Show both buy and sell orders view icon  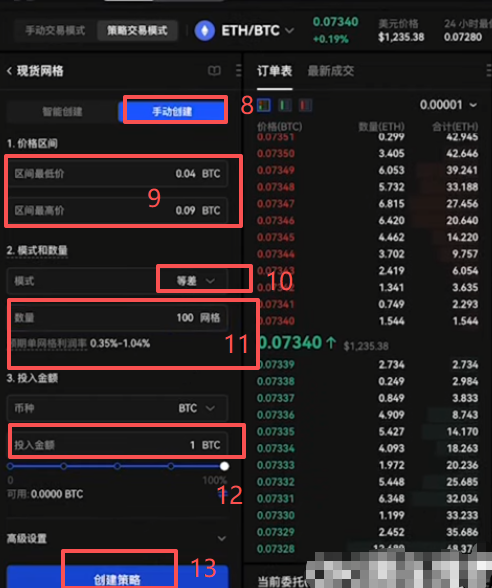(x=264, y=105)
